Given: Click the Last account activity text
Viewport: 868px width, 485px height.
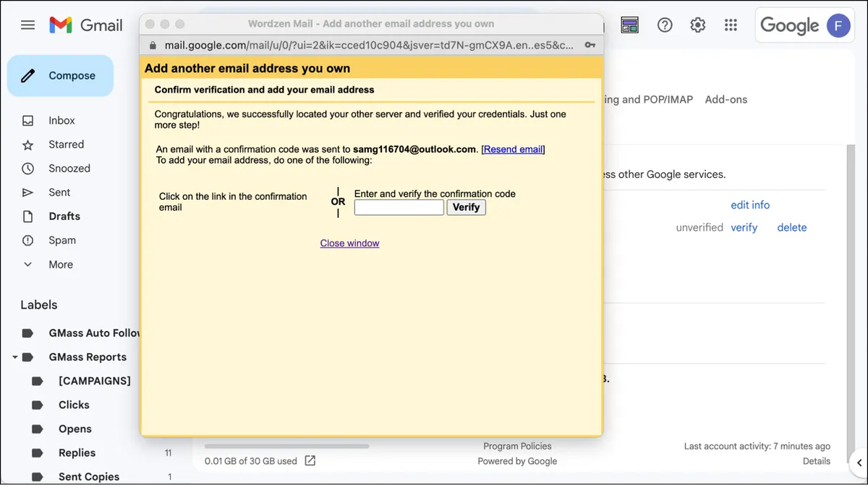Looking at the screenshot, I should pos(757,447).
